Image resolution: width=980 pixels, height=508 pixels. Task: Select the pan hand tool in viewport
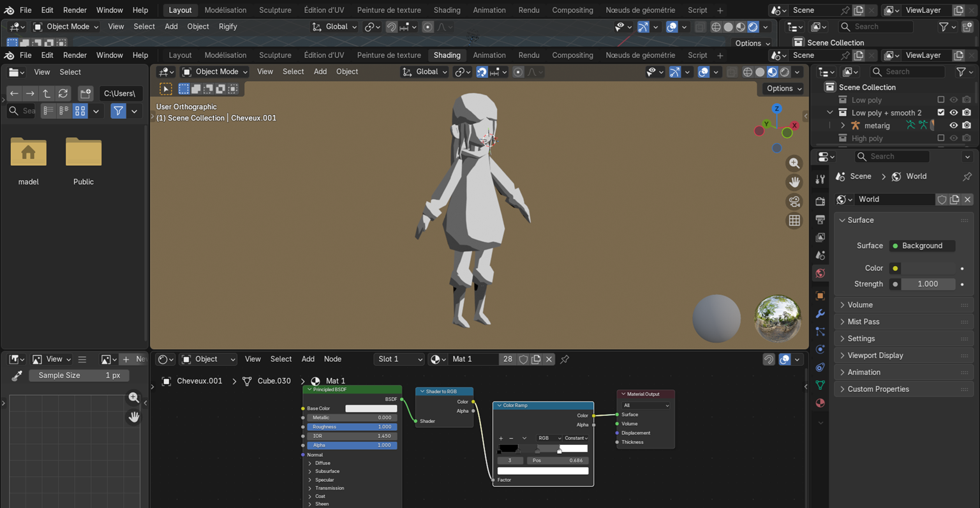[794, 183]
